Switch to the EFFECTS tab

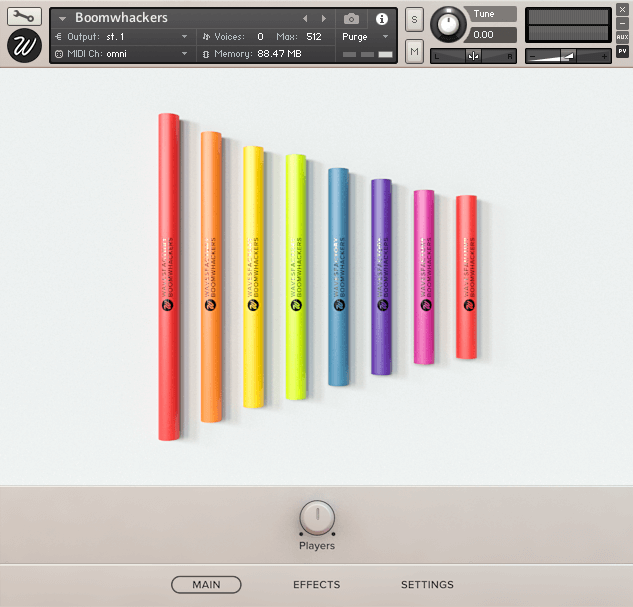tap(317, 584)
